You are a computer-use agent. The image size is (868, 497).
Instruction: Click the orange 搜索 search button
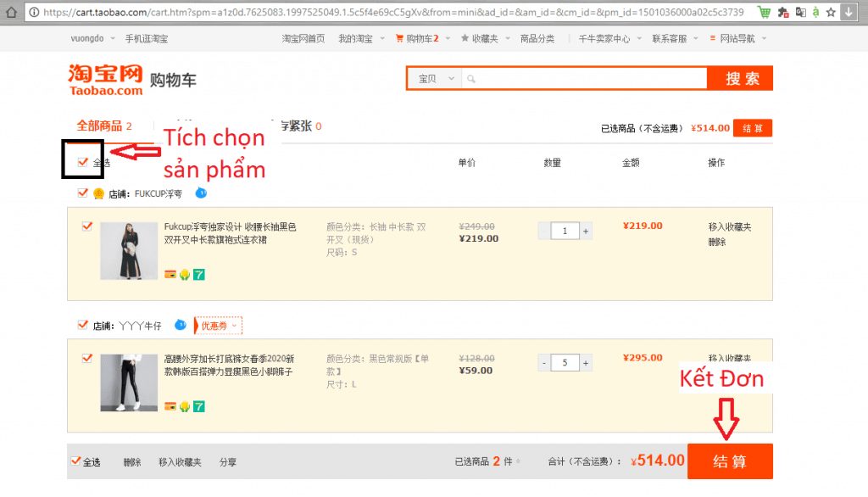pos(740,79)
